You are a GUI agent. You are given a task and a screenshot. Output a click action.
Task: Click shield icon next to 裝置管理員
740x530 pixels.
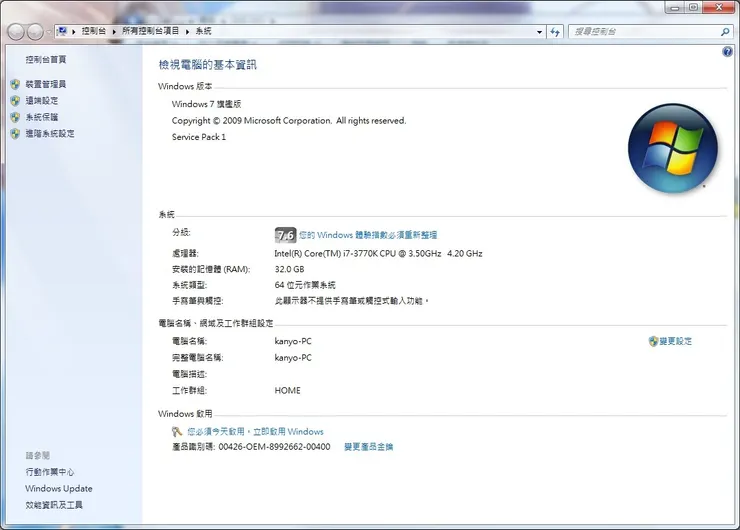pos(15,84)
